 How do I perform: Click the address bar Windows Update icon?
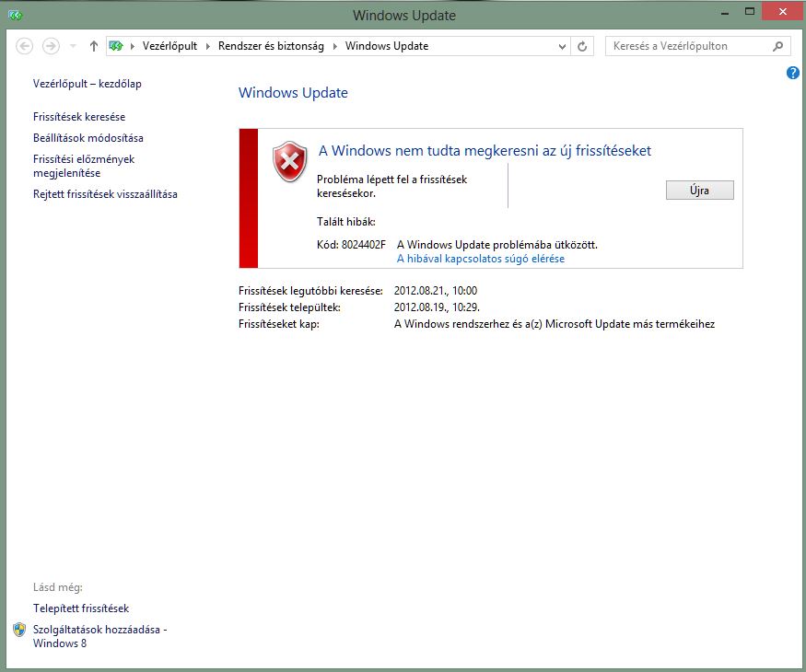point(116,46)
